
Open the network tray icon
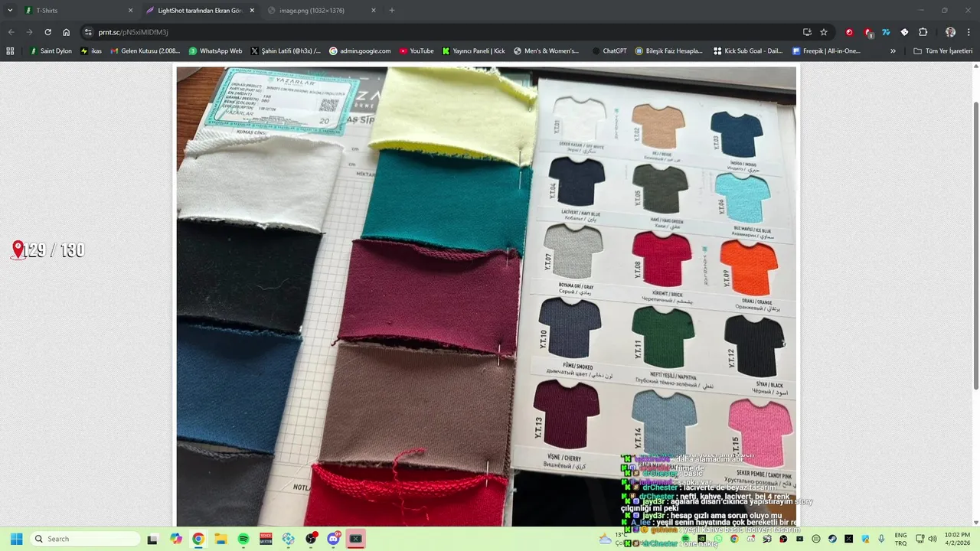tap(920, 539)
